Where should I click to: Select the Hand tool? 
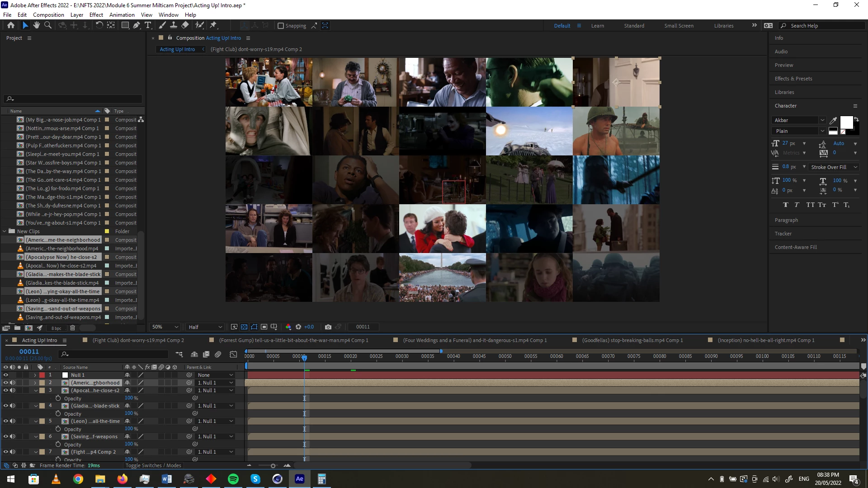coord(37,25)
